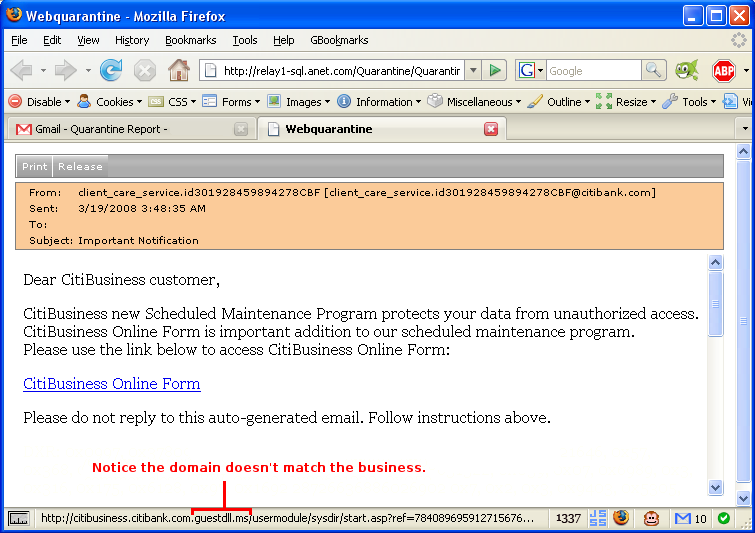Viewport: 755px width, 533px height.
Task: Open the GBookmarks menu
Action: [339, 40]
